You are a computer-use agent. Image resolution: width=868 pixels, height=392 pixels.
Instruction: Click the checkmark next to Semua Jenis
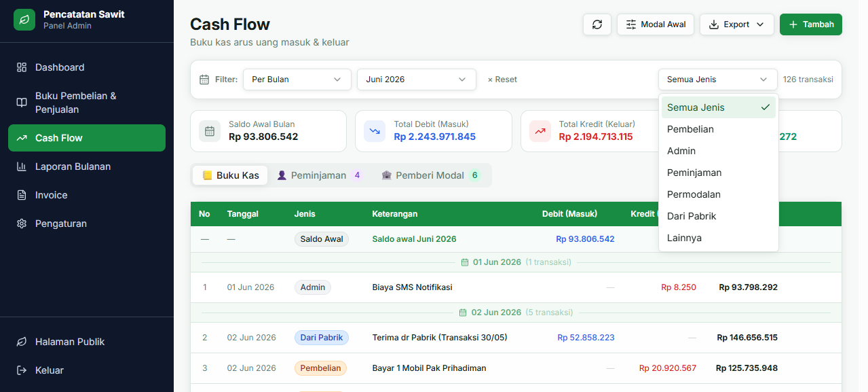pyautogui.click(x=766, y=107)
